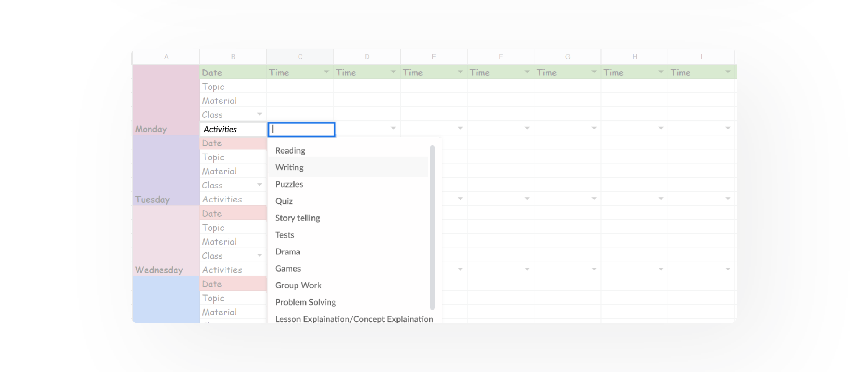The height and width of the screenshot is (372, 868).
Task: Expand Monday Class dropdown arrow
Action: 259,114
